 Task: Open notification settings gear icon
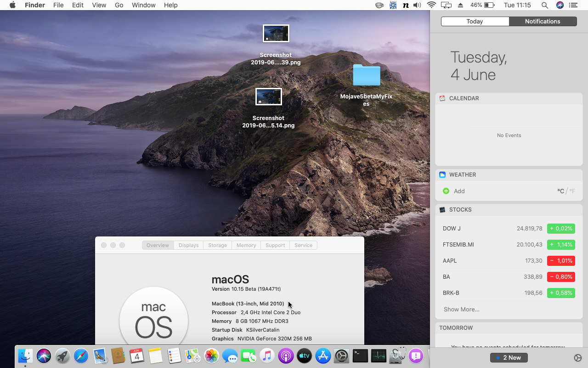tap(578, 358)
